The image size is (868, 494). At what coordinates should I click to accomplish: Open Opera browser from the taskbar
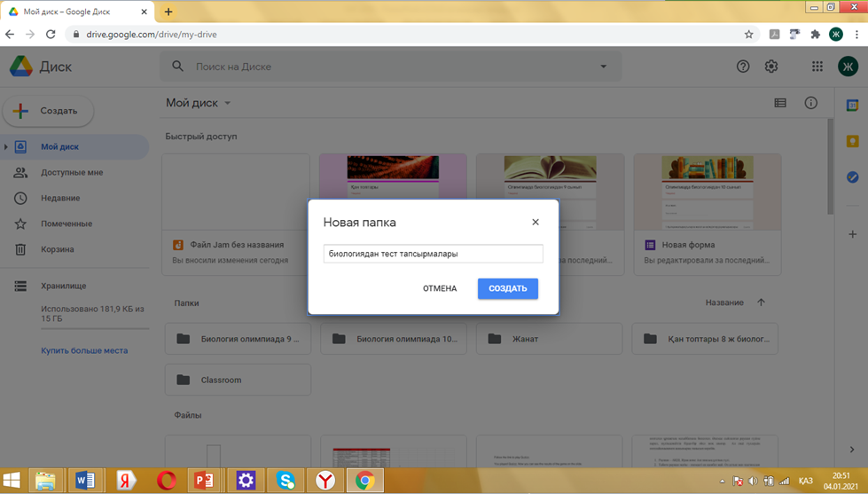(x=166, y=480)
